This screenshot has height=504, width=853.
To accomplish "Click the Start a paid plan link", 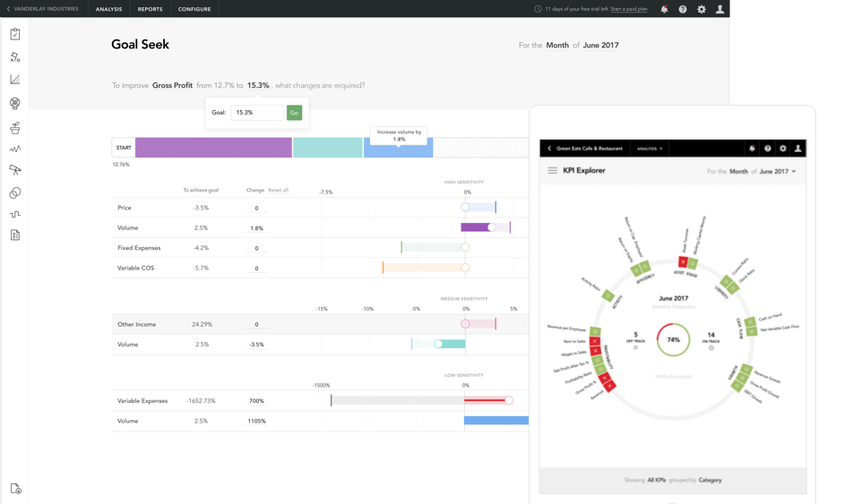I will coord(629,9).
